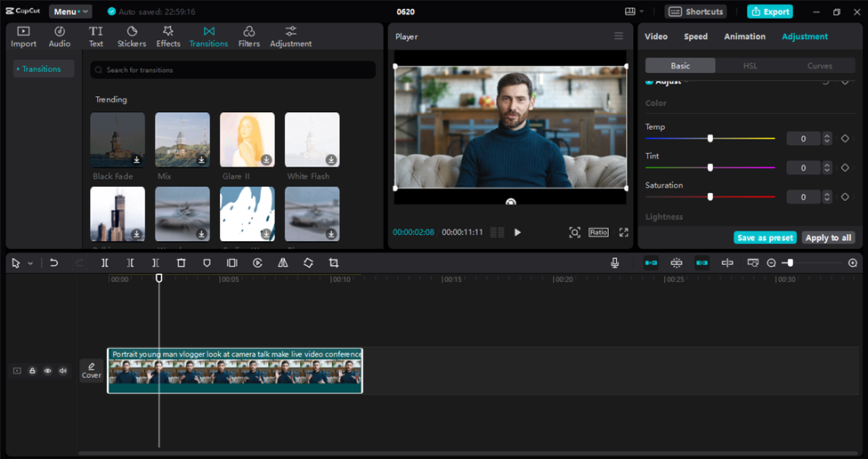Delete the selected clip with trash icon
868x459 pixels.
coord(181,263)
